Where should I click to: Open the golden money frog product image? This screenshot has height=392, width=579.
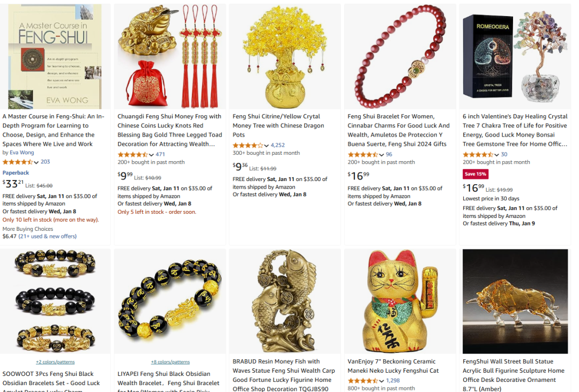click(x=169, y=56)
